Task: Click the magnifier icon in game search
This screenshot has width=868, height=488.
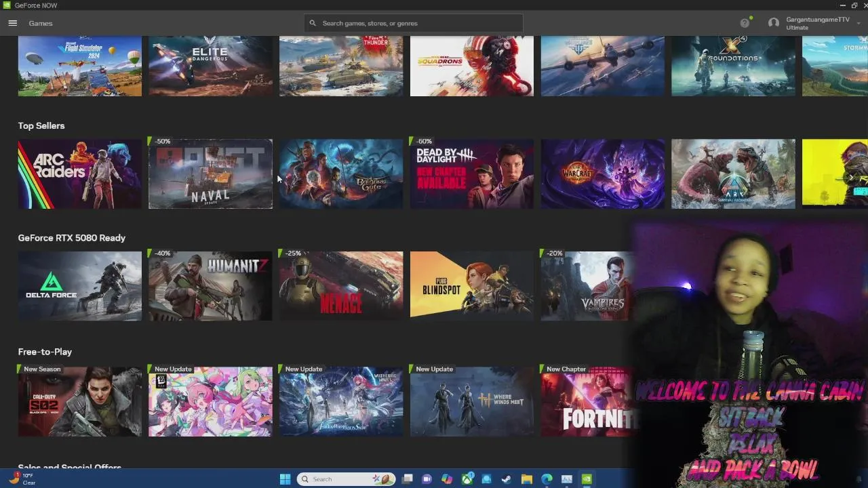Action: click(313, 23)
